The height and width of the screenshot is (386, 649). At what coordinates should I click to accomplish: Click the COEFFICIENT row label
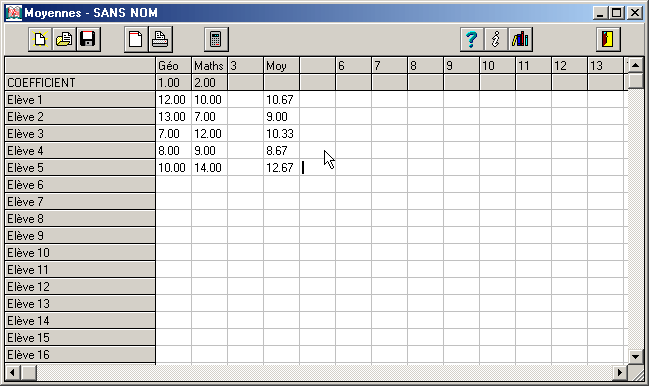(80, 83)
